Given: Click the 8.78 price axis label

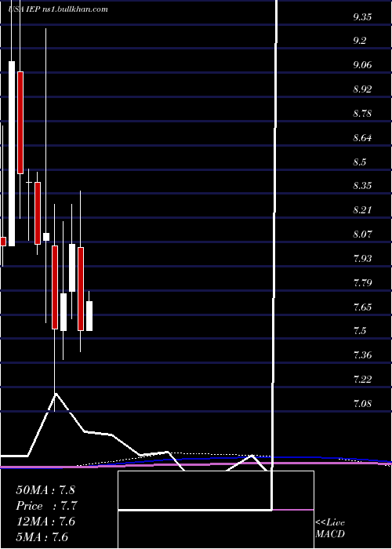Looking at the screenshot, I should tap(362, 114).
